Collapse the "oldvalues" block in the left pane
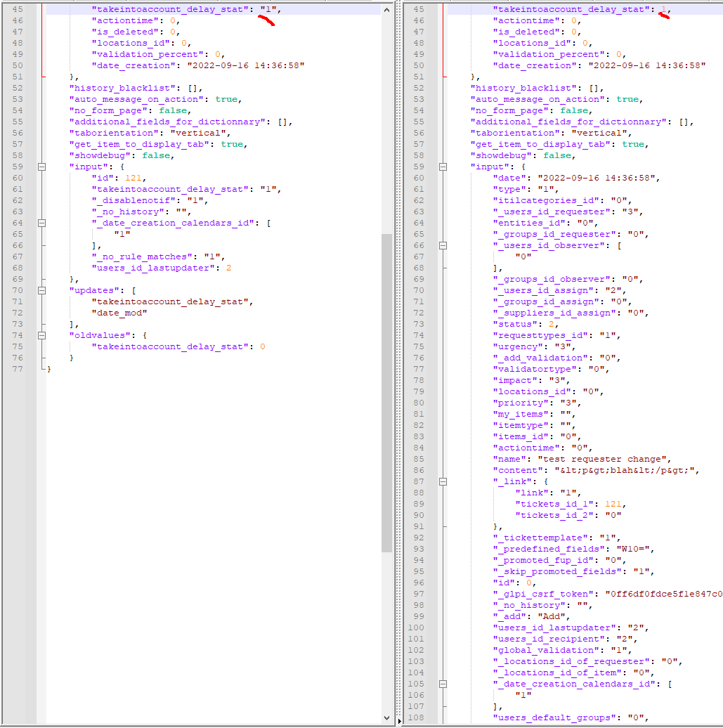The image size is (723, 728). pyautogui.click(x=40, y=335)
